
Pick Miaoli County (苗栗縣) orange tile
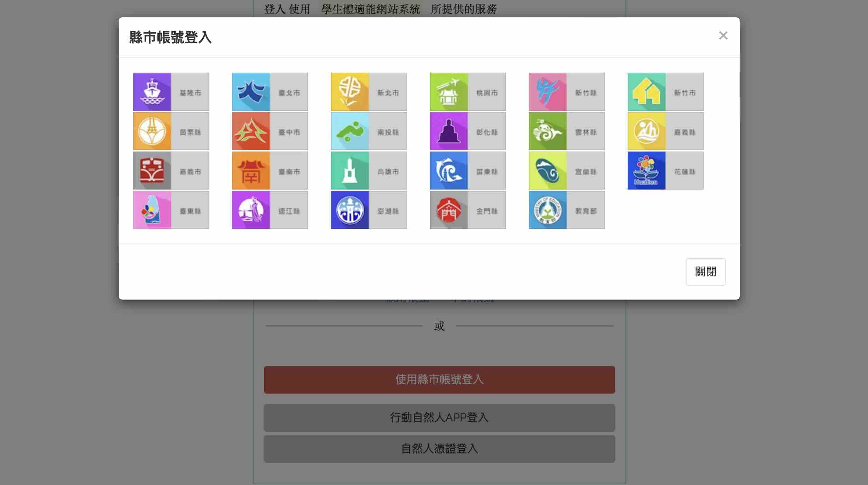pos(171,131)
